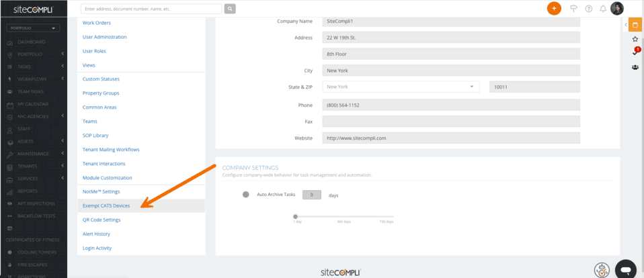Click the orange plus add button

pyautogui.click(x=554, y=9)
